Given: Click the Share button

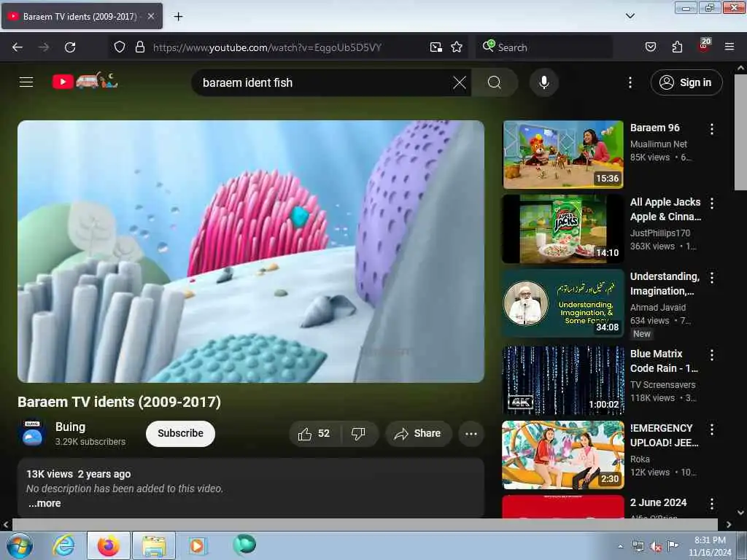Looking at the screenshot, I should tap(418, 434).
